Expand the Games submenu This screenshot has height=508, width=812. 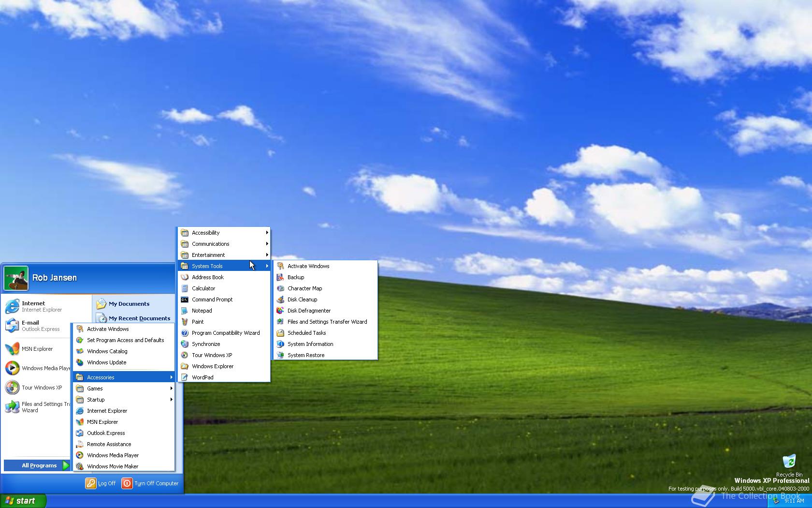(x=94, y=388)
